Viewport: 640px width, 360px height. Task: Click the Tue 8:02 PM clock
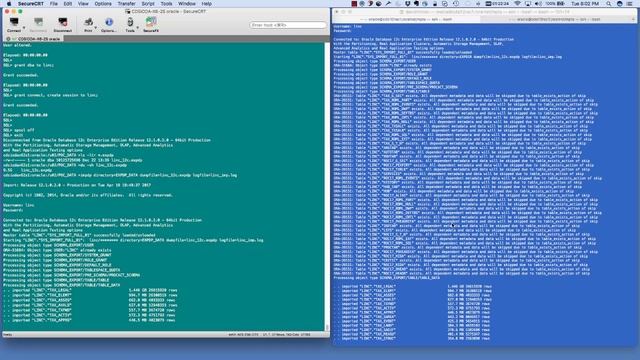point(585,4)
